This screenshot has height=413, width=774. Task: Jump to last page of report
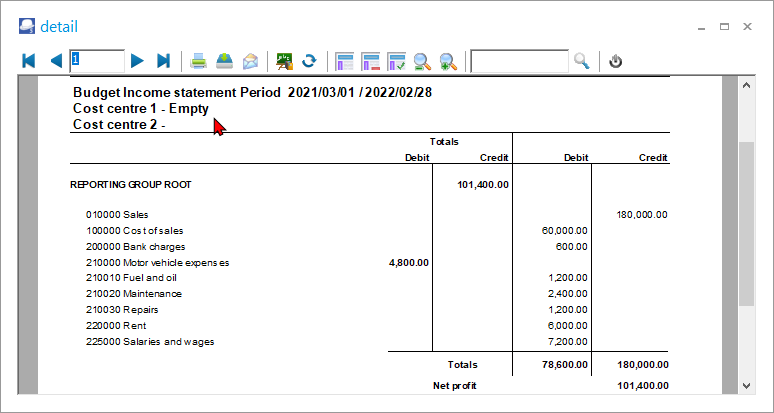(164, 61)
